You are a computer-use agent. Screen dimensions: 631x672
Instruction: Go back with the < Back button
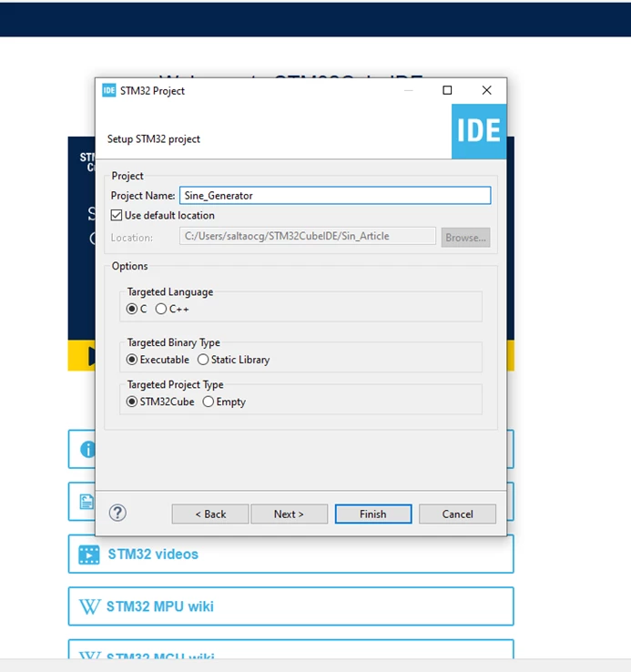(210, 514)
